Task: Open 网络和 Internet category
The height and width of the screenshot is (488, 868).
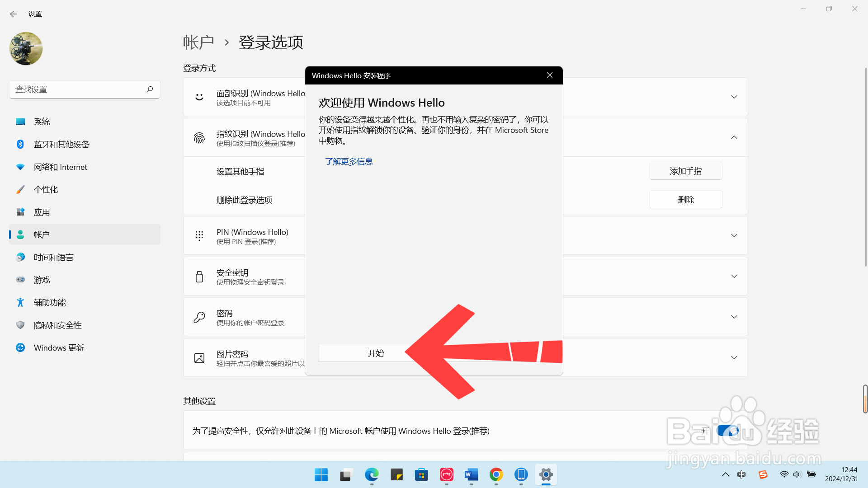Action: pos(85,167)
